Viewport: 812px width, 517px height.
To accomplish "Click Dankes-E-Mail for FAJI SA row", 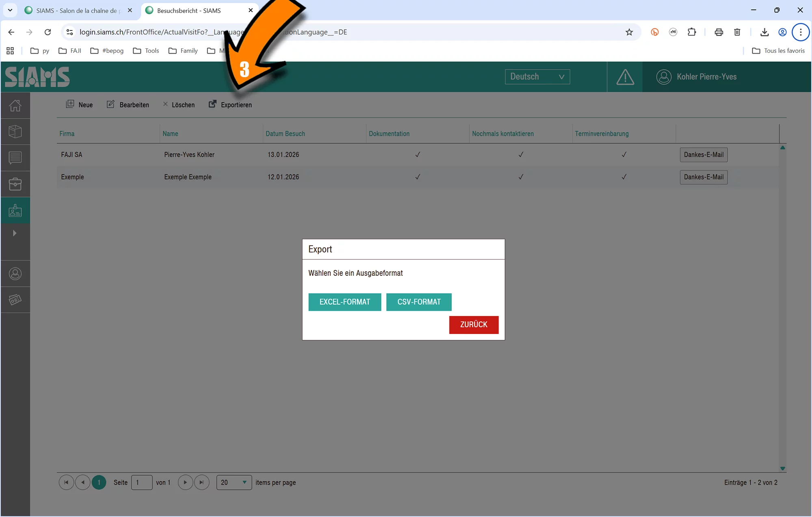I will [x=703, y=155].
